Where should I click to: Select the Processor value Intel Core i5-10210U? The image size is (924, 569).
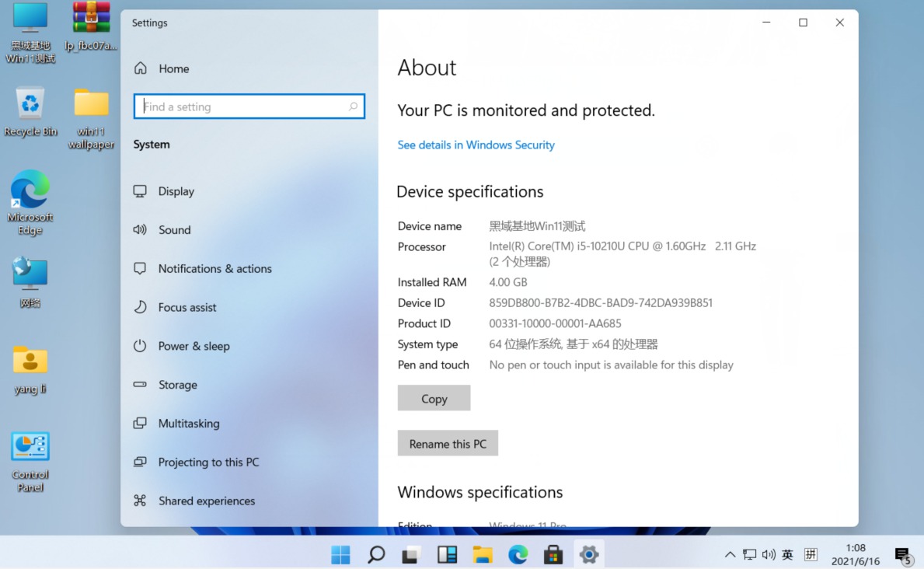click(622, 253)
